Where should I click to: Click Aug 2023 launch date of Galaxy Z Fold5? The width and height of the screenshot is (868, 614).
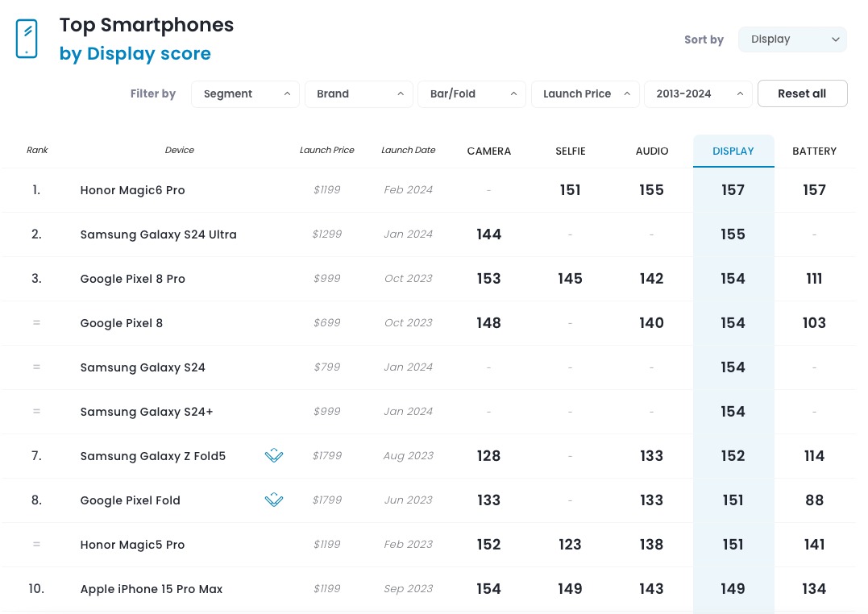coord(408,455)
